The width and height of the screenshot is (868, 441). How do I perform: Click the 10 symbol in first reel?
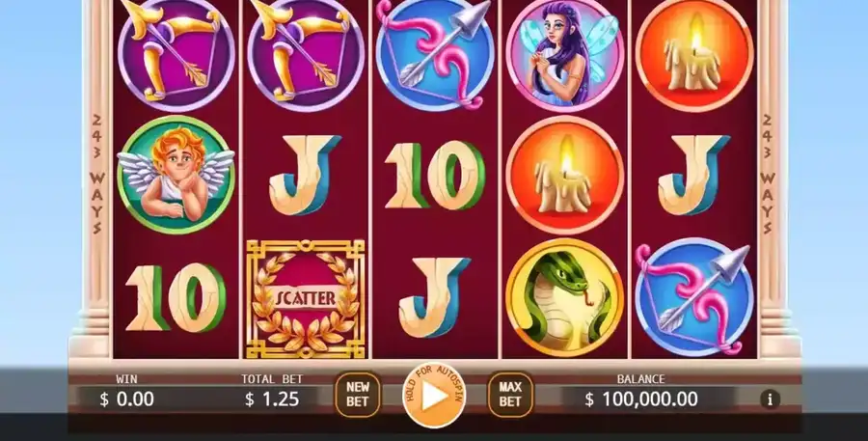pos(176,298)
